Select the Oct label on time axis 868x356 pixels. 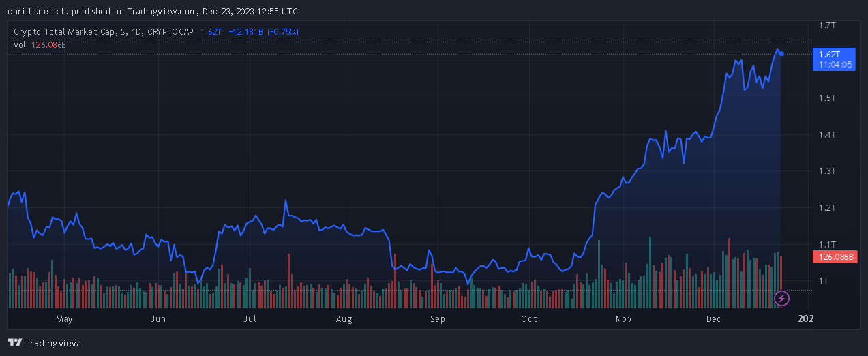(x=528, y=318)
